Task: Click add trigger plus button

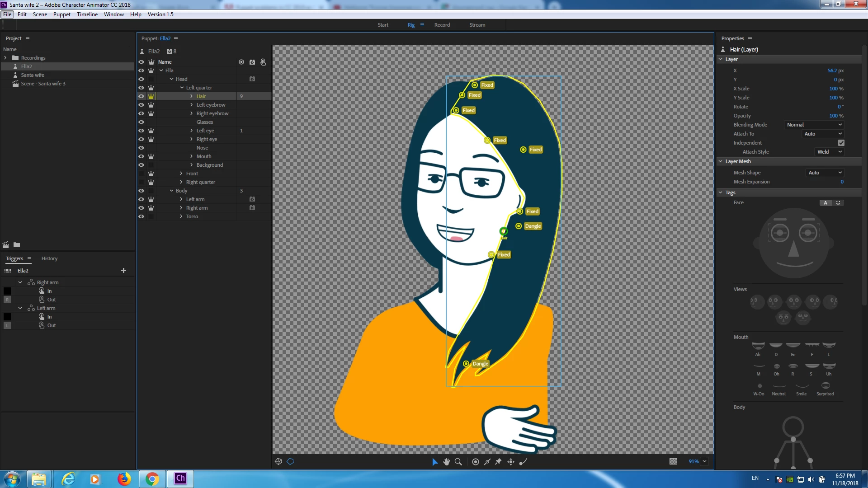Action: (x=123, y=270)
